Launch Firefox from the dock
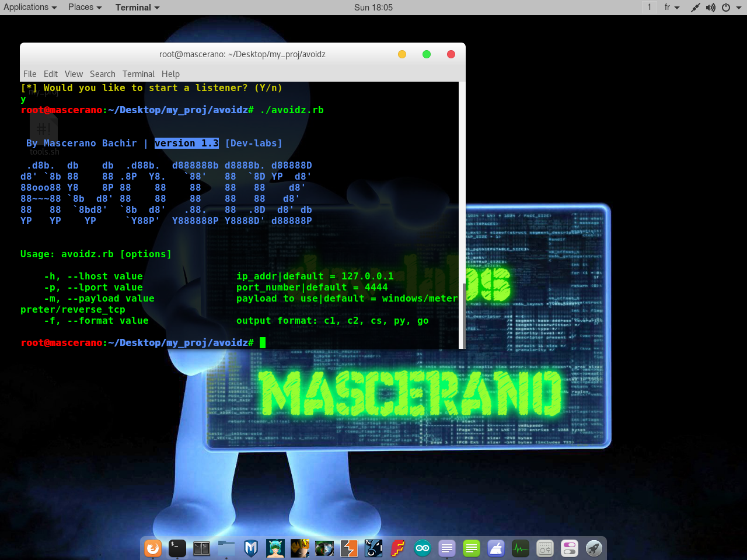This screenshot has height=560, width=747. (153, 548)
